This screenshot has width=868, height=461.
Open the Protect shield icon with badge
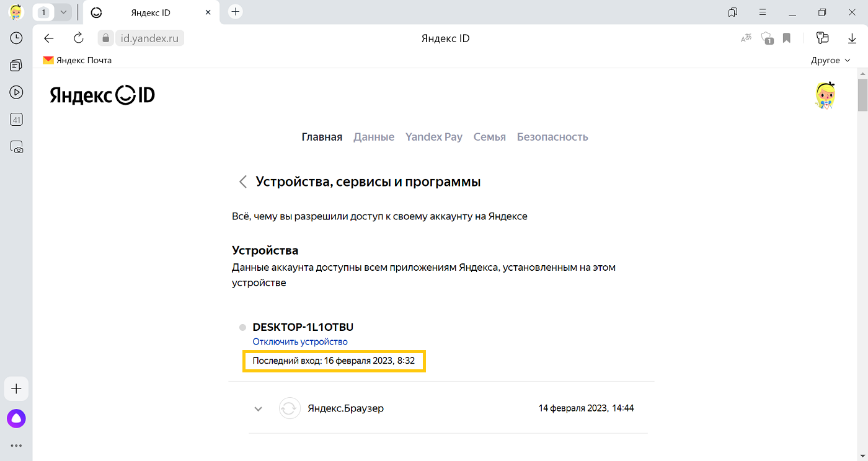(768, 38)
